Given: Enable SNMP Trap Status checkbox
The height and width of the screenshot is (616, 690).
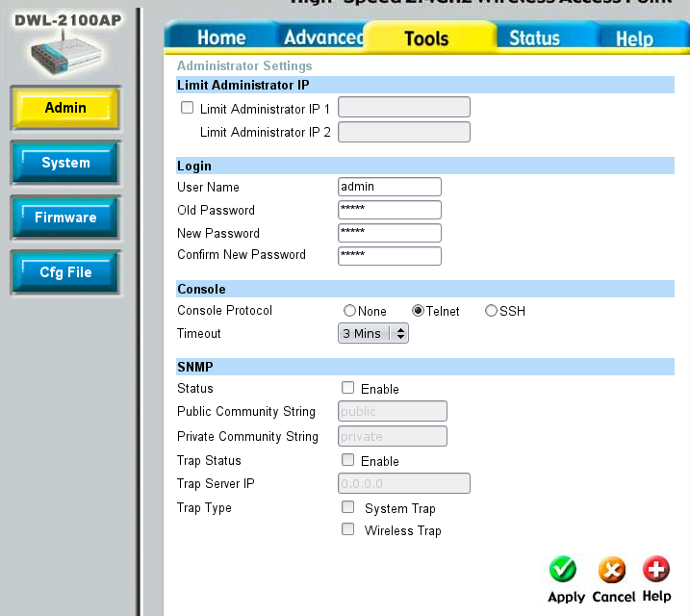Looking at the screenshot, I should tap(347, 460).
